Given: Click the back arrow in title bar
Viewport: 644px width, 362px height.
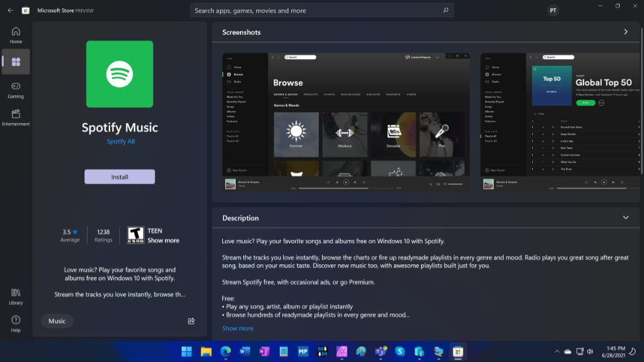Looking at the screenshot, I should (x=10, y=10).
